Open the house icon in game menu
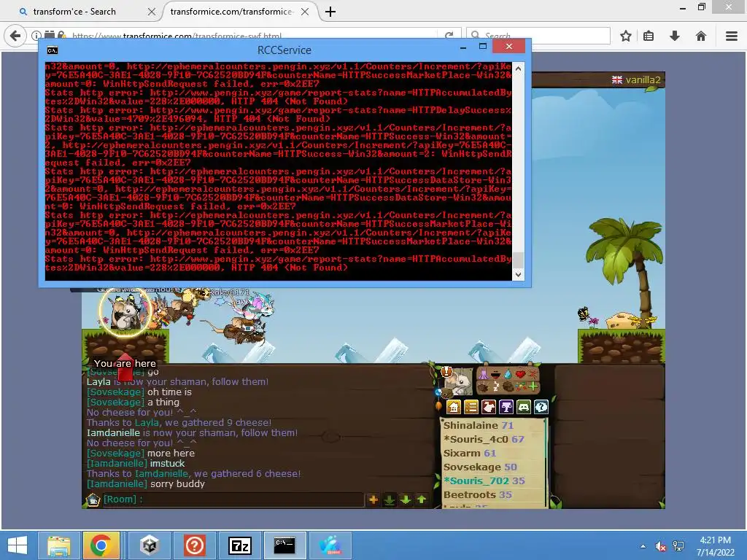The image size is (747, 560). (454, 407)
